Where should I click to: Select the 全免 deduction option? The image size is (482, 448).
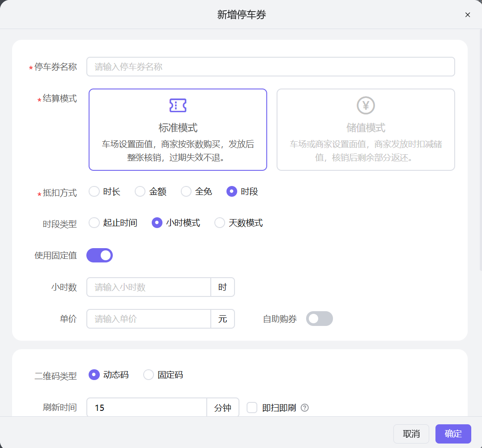[186, 191]
